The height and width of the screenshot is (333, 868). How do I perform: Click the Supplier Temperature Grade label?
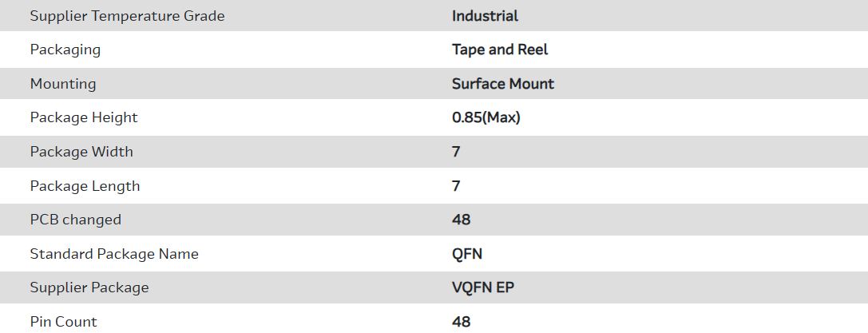127,16
